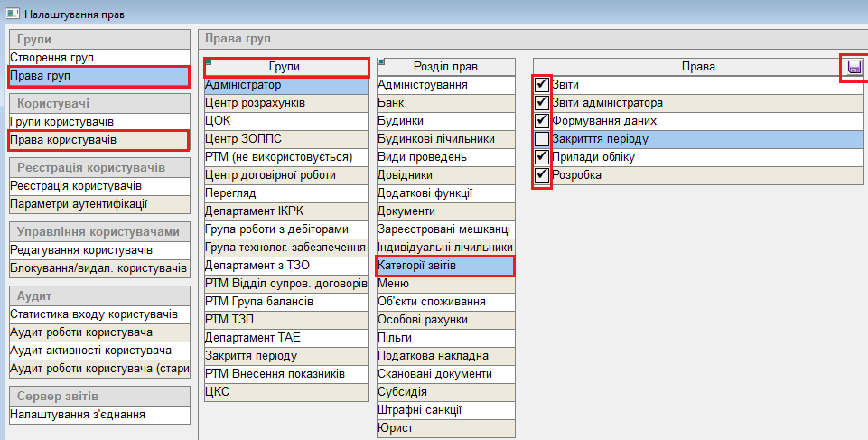Click the save floppy disk icon
The image size is (868, 440).
(x=854, y=67)
